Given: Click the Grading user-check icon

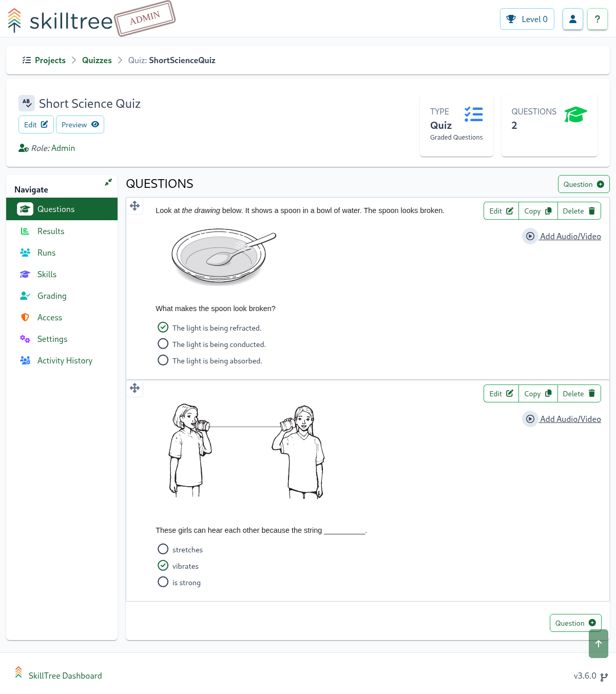Looking at the screenshot, I should 25,296.
